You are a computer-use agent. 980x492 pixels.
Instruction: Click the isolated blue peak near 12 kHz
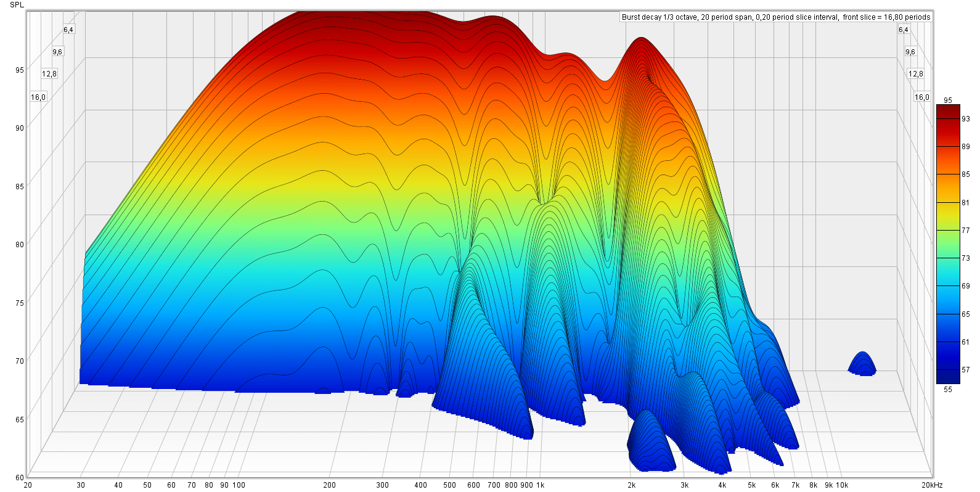pyautogui.click(x=862, y=364)
